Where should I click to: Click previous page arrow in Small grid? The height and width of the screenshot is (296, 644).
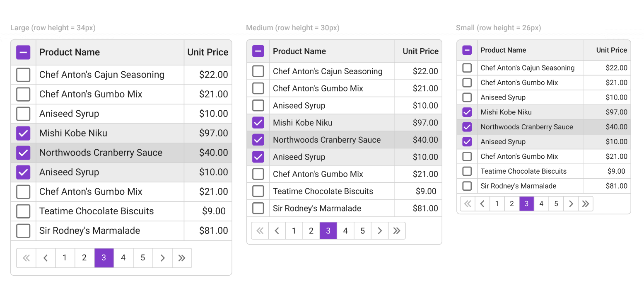click(x=482, y=204)
